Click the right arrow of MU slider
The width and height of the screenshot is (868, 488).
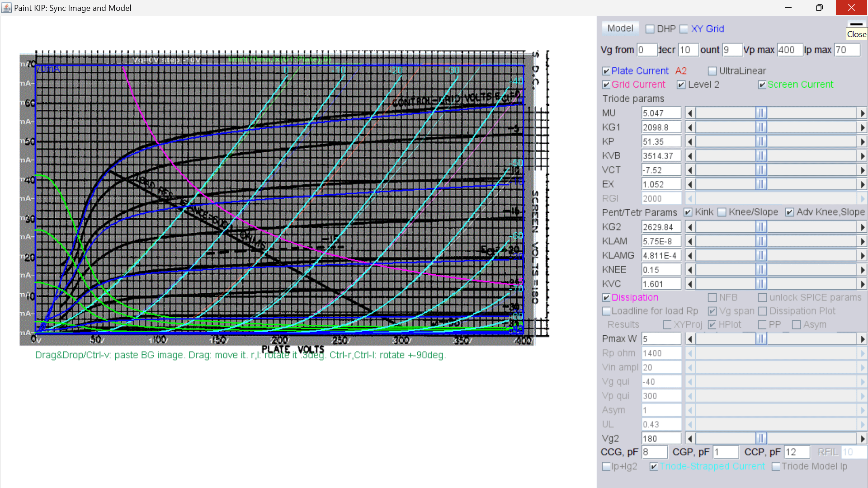(x=862, y=113)
